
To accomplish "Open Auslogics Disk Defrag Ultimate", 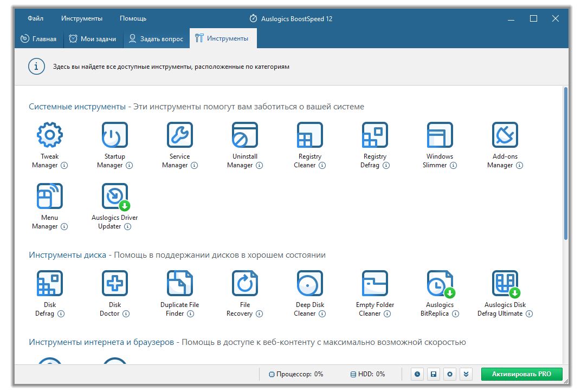I will pos(505,284).
